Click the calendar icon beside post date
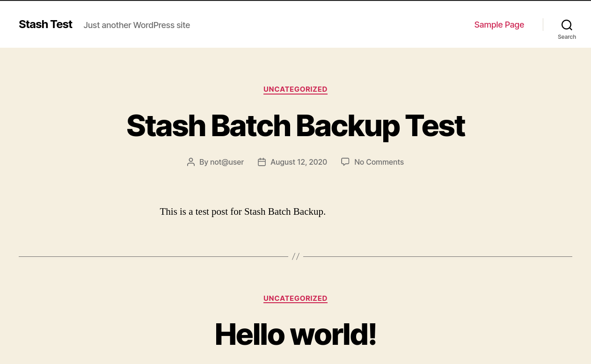Screen dimensions: 591x364 click(x=262, y=162)
